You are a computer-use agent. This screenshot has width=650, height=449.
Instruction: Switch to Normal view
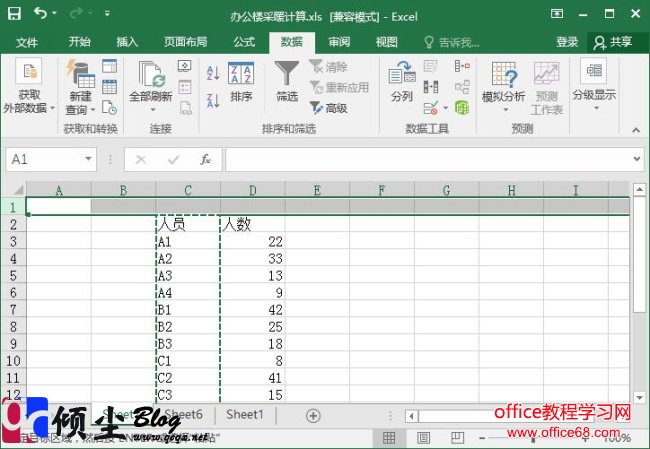coord(388,437)
